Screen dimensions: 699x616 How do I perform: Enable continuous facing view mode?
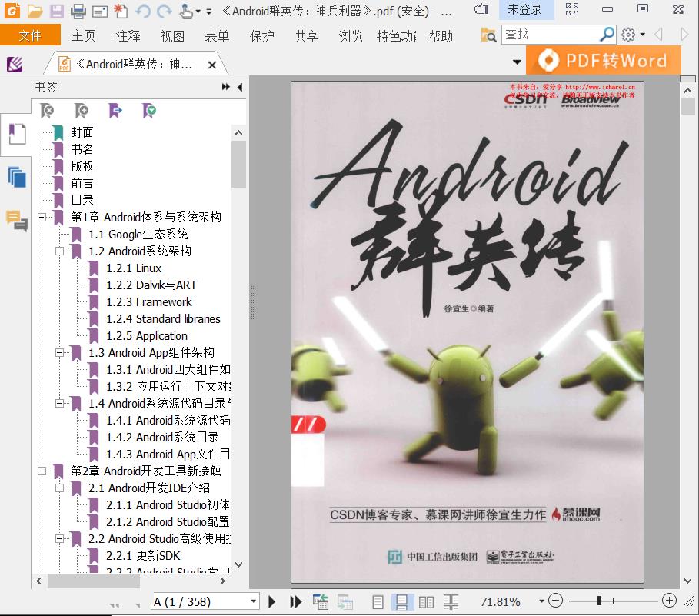point(451,602)
